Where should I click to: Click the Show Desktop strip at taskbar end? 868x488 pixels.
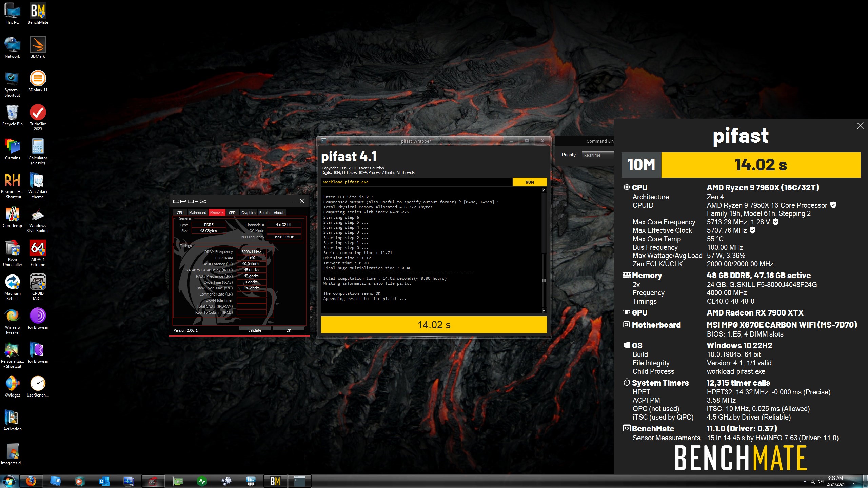tap(866, 481)
